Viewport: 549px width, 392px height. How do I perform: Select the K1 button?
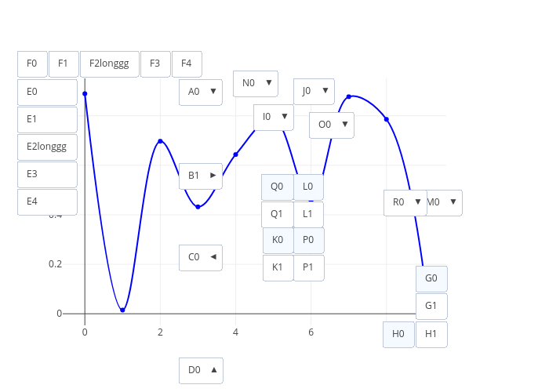278,268
